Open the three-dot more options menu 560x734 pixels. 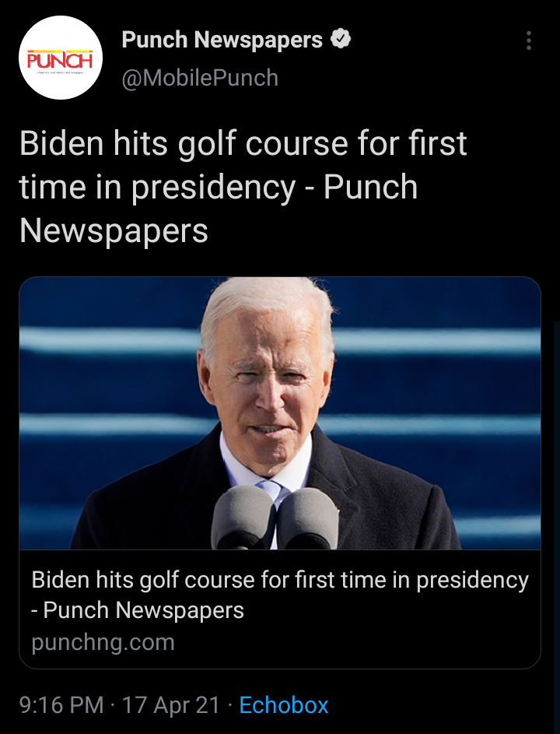click(x=529, y=40)
